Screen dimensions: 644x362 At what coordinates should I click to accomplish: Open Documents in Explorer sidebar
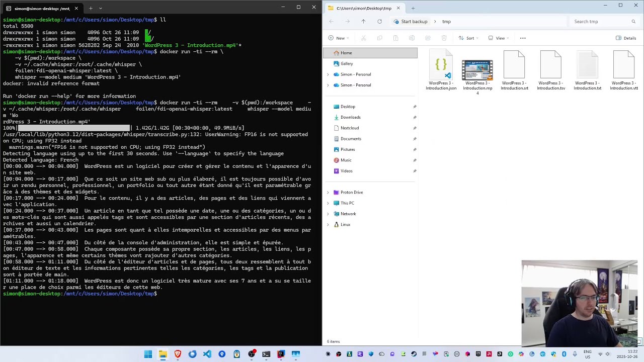[x=370, y=139]
